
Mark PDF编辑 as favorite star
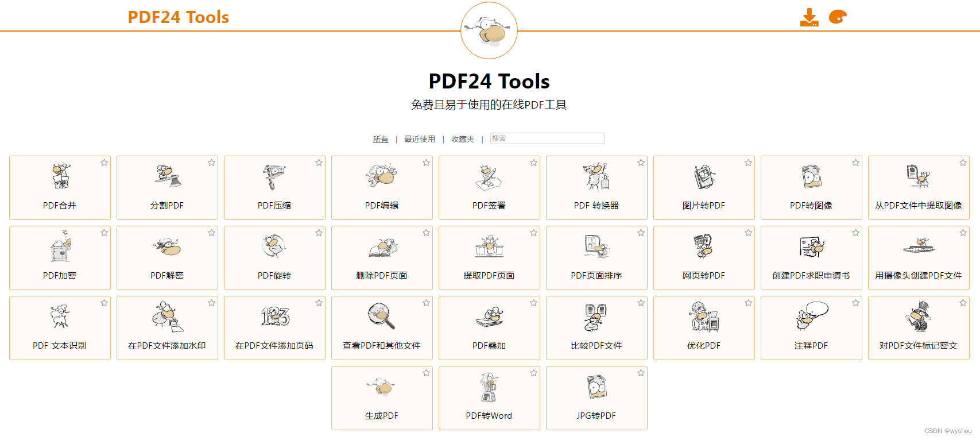click(x=426, y=163)
